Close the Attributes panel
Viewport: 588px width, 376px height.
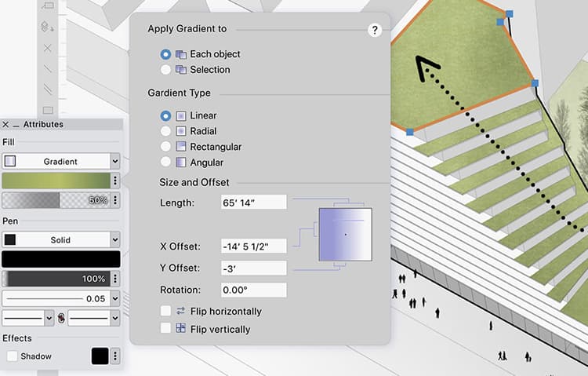pos(5,124)
